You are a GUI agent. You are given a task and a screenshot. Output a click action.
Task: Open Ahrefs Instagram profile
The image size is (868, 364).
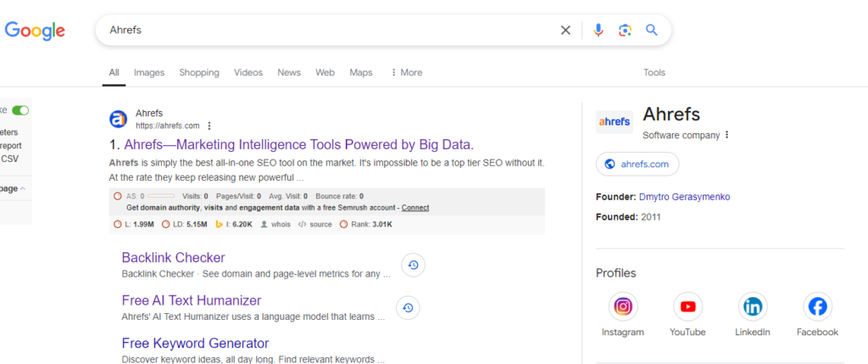(x=623, y=307)
